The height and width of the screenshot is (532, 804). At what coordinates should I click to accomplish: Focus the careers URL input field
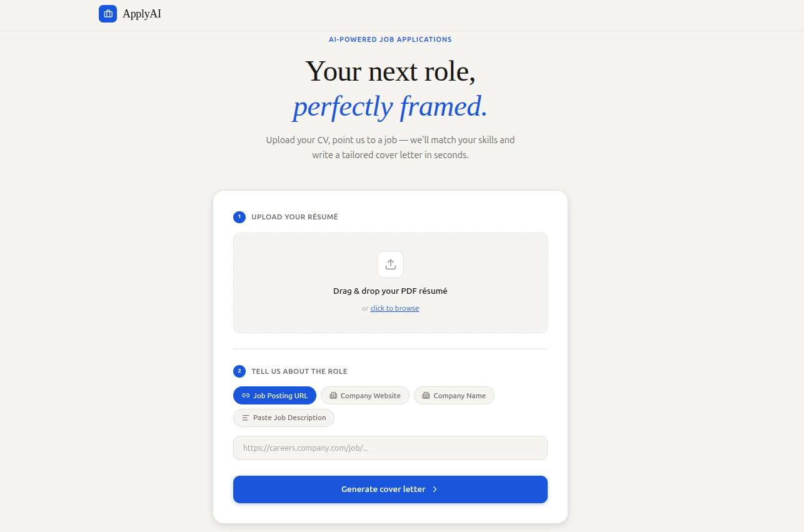390,448
